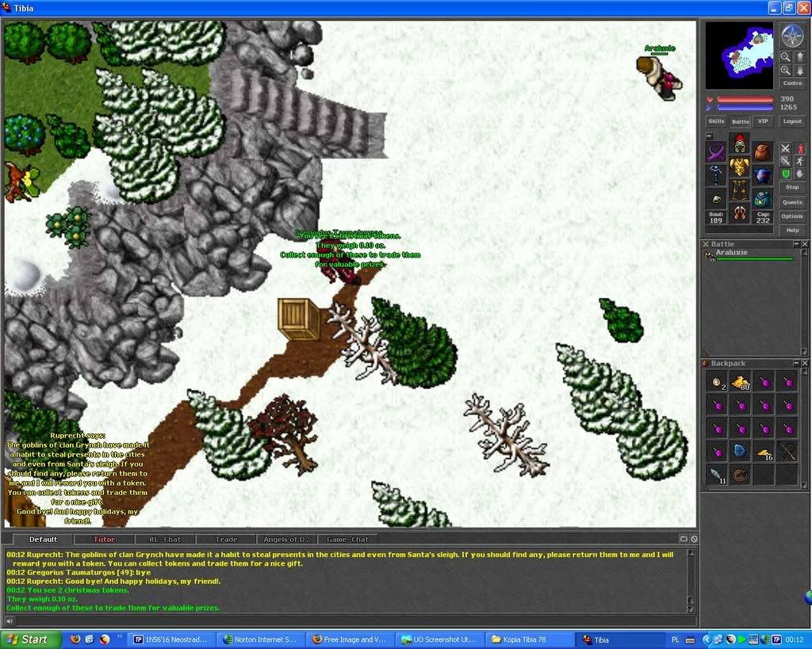Screen dimensions: 812x649
Task: Open the Quests log
Action: (792, 202)
